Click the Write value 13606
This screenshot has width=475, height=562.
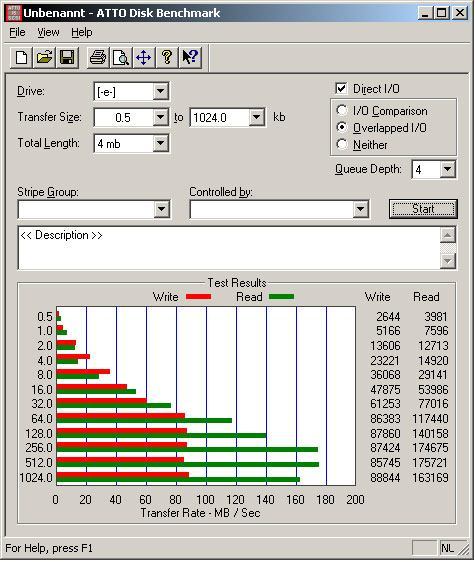[x=385, y=346]
